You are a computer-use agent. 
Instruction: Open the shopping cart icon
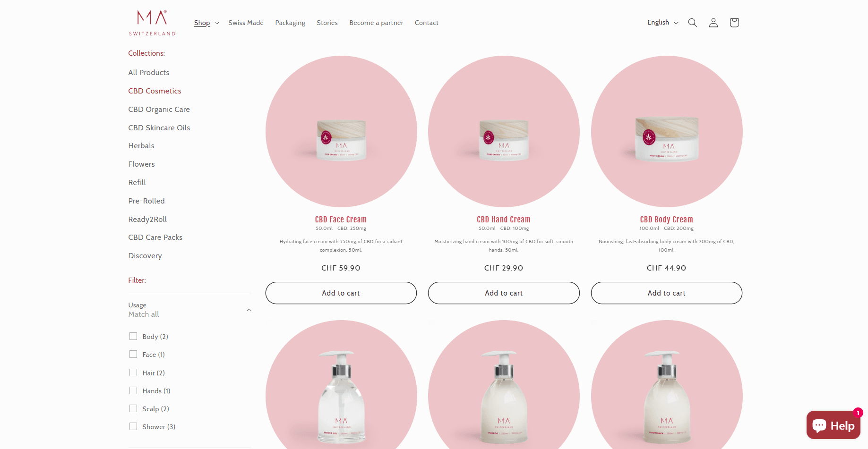pos(734,23)
